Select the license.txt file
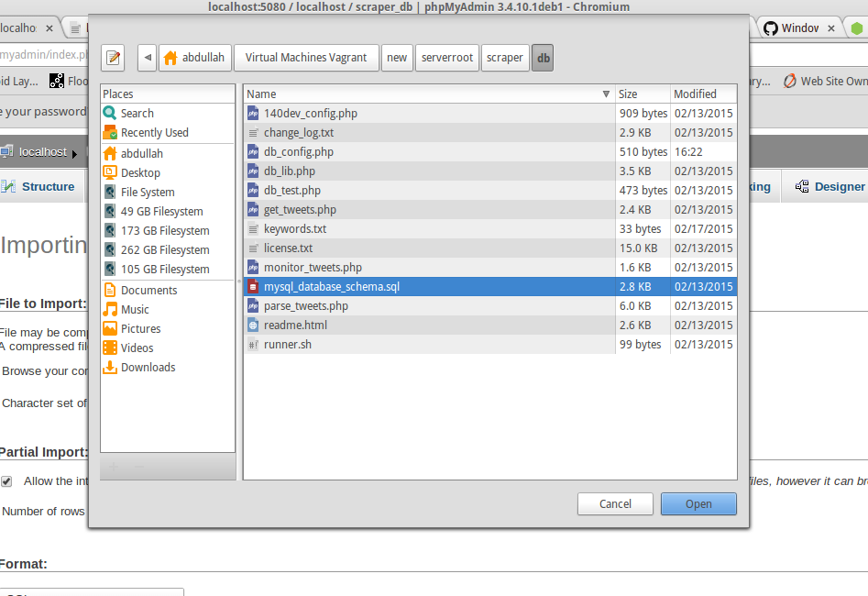The height and width of the screenshot is (596, 868). point(490,248)
